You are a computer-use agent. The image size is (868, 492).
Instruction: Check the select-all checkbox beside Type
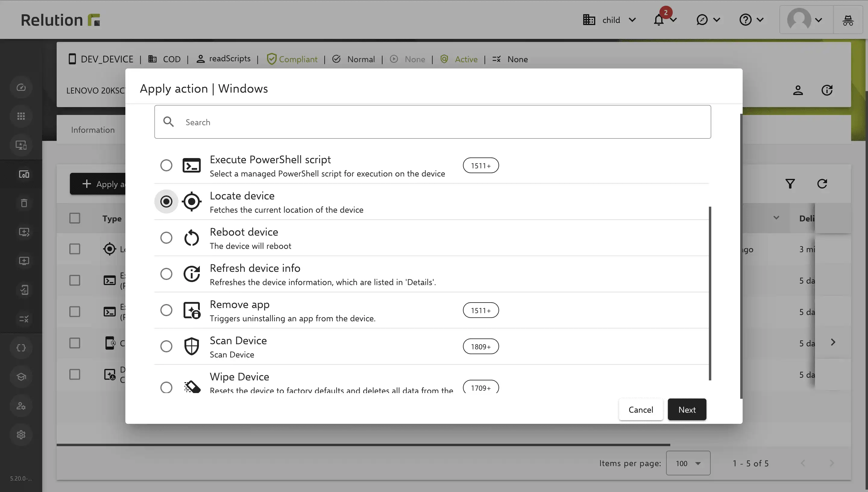75,218
